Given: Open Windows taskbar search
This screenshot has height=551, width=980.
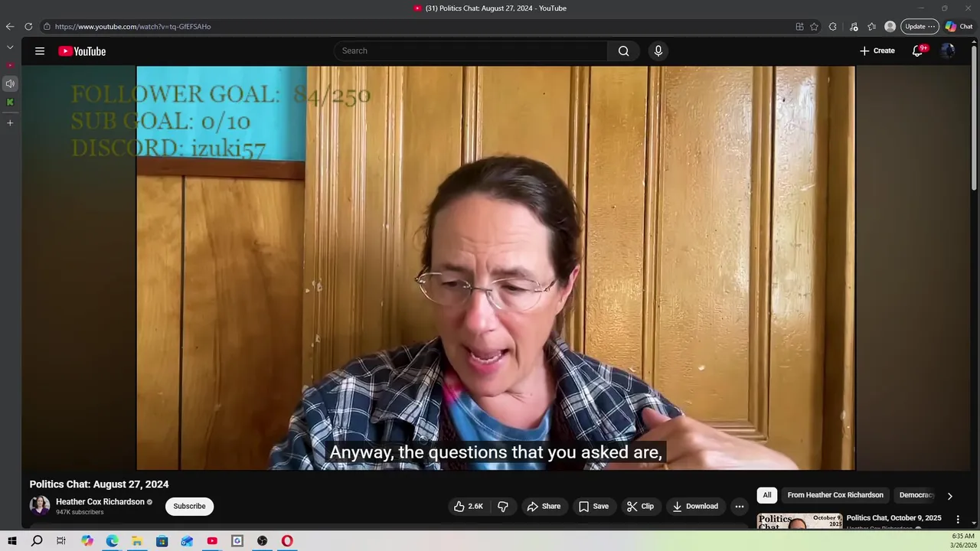Looking at the screenshot, I should point(37,541).
